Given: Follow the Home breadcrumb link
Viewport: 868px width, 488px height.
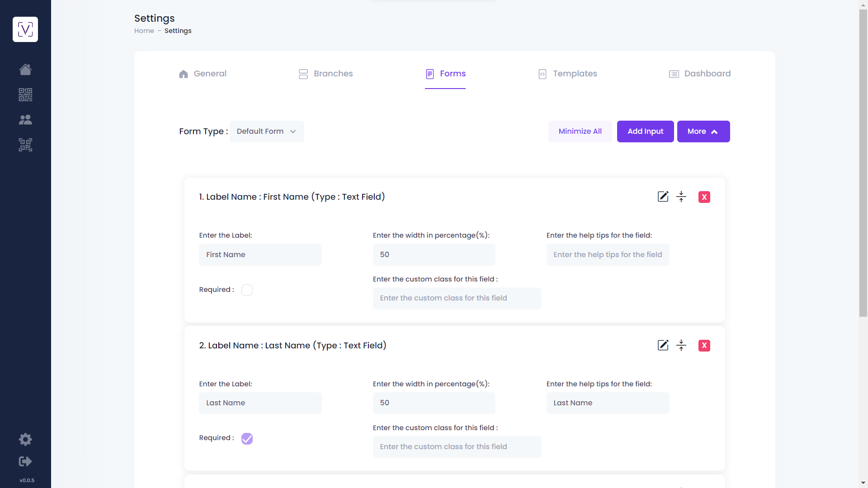Looking at the screenshot, I should coord(144,31).
